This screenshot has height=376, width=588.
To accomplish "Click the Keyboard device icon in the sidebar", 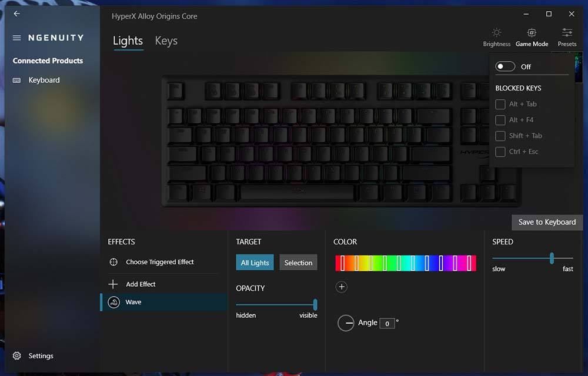I will (x=16, y=80).
